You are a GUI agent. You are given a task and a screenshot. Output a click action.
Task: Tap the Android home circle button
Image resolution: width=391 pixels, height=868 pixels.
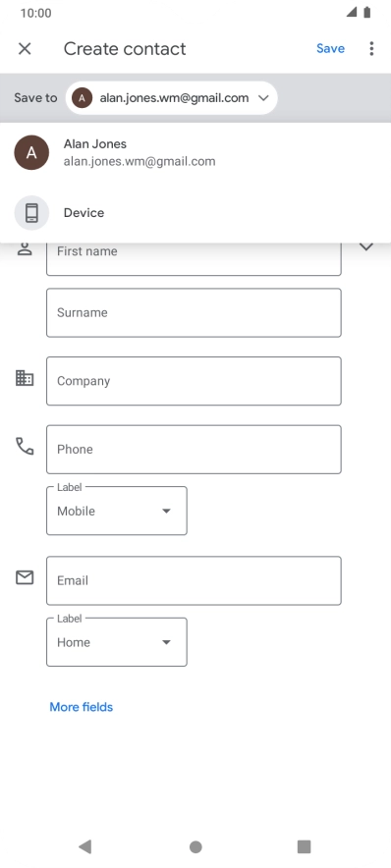point(195,846)
